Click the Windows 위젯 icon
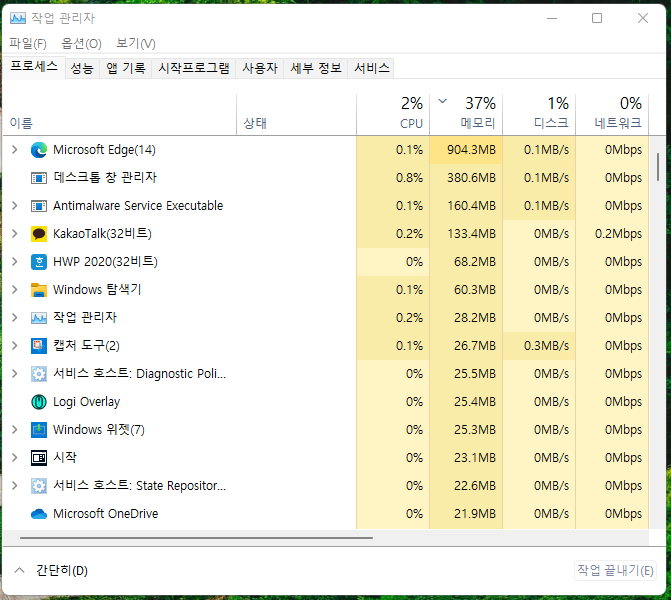The width and height of the screenshot is (671, 600). 39,430
